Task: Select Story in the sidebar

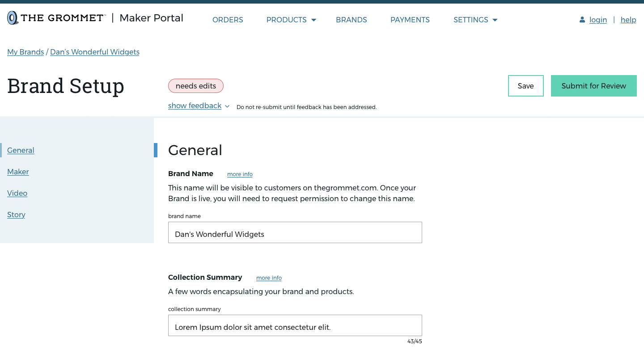Action: pos(16,215)
